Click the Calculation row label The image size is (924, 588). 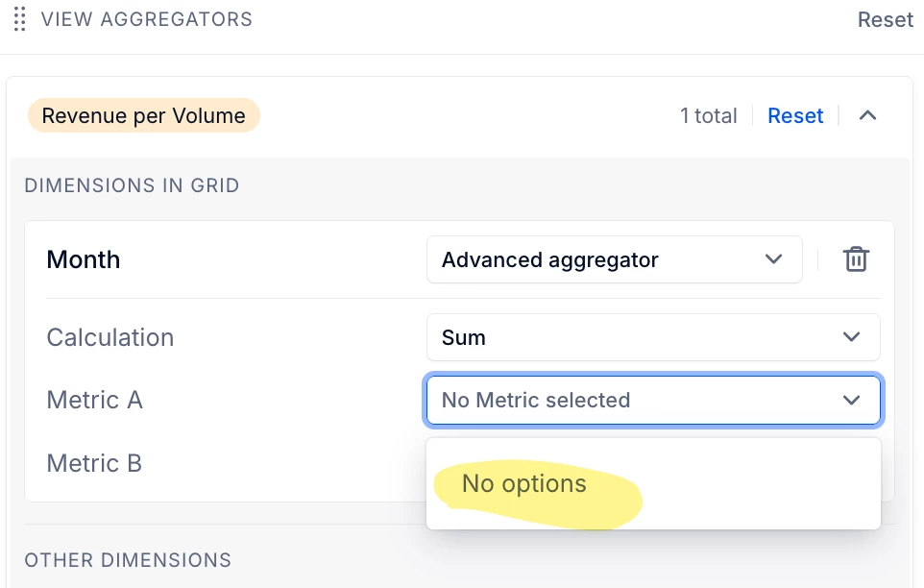tap(110, 337)
